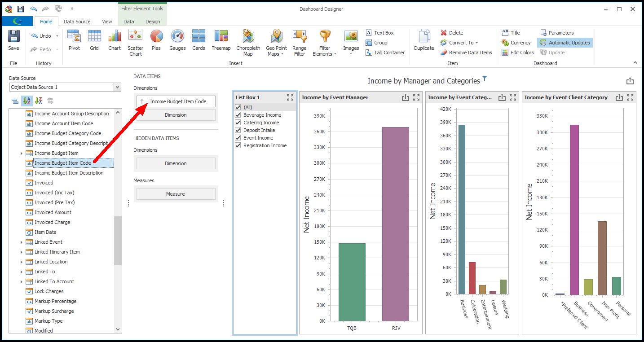Insert a Pivot item
Viewport: 644px width, 342px height.
(74, 40)
